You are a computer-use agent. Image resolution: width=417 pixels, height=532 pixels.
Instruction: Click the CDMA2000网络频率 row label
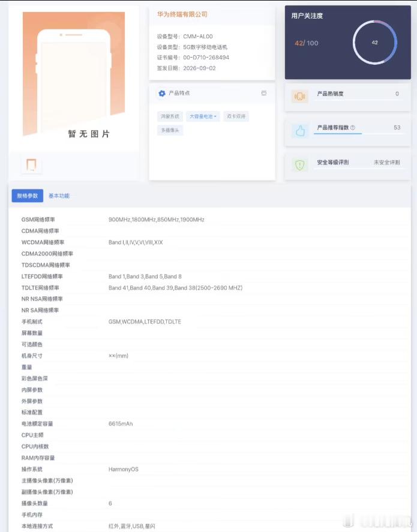point(47,254)
